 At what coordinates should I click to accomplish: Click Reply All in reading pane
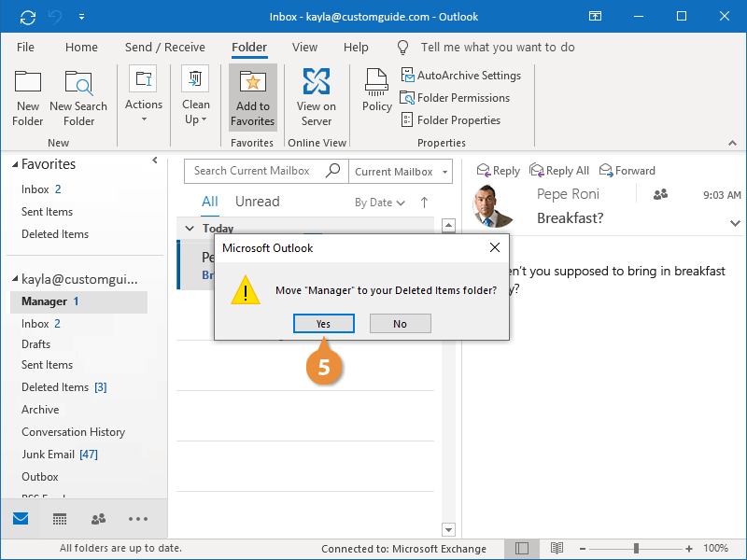coord(558,171)
